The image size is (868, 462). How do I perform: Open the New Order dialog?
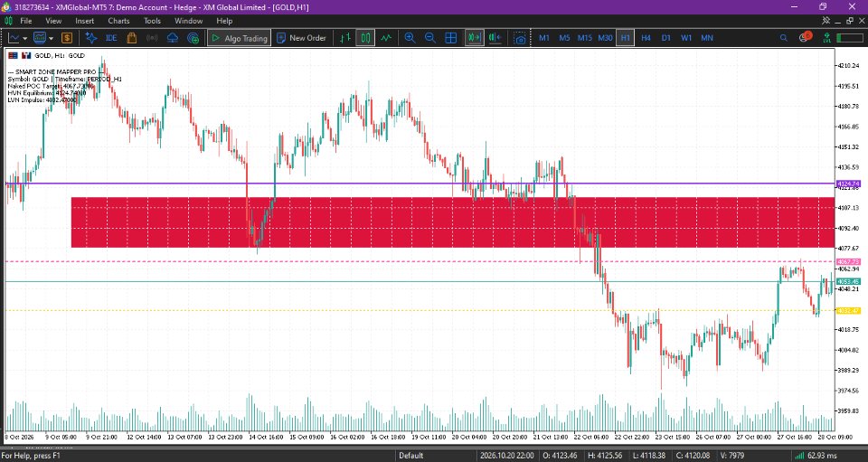(301, 38)
